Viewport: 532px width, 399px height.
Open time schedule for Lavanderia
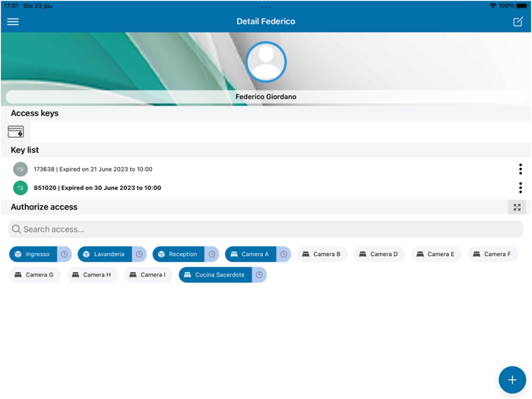click(139, 254)
